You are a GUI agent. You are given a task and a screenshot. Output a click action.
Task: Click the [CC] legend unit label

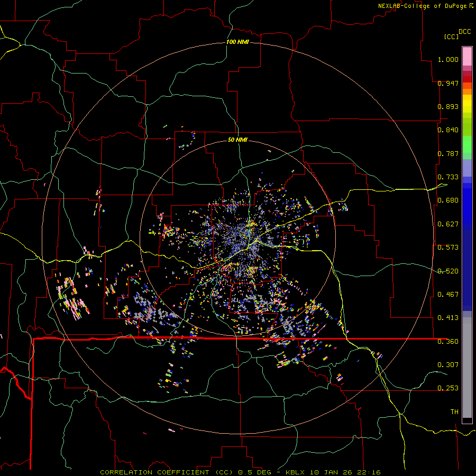click(451, 36)
